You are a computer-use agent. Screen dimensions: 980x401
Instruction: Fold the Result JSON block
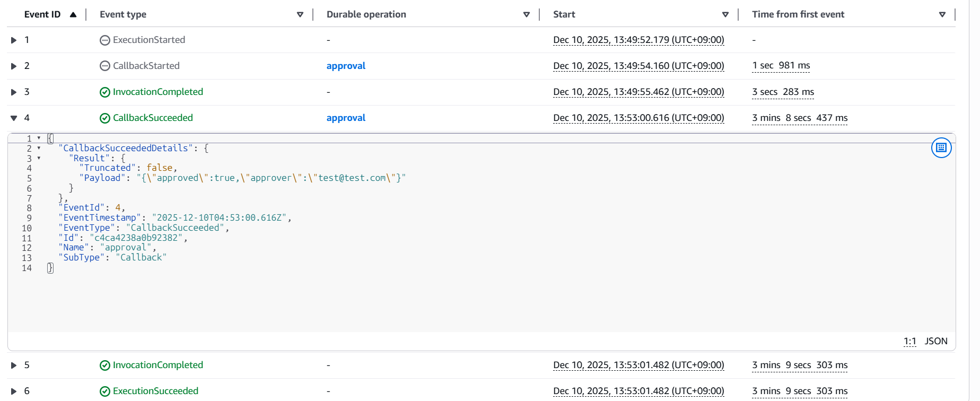coord(39,158)
